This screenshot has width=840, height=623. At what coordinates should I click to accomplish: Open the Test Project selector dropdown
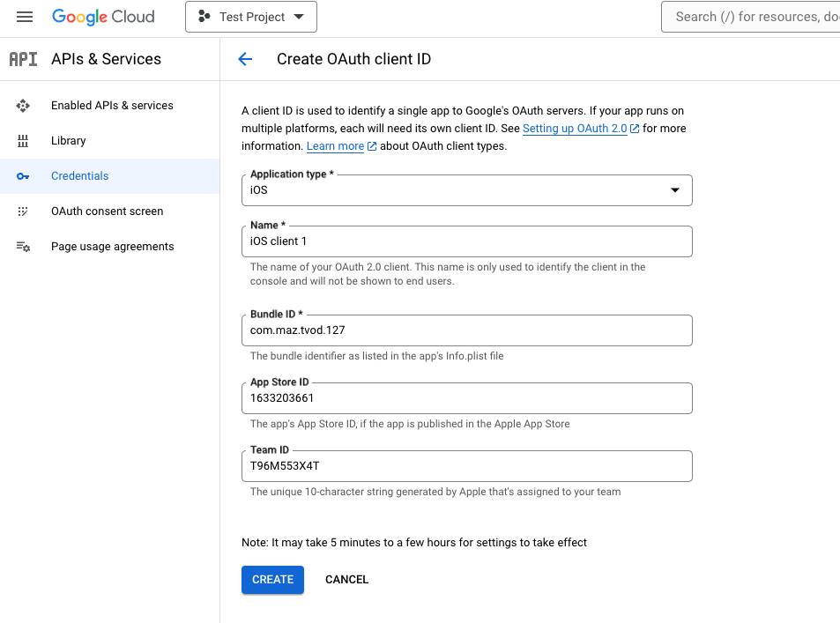(x=251, y=17)
